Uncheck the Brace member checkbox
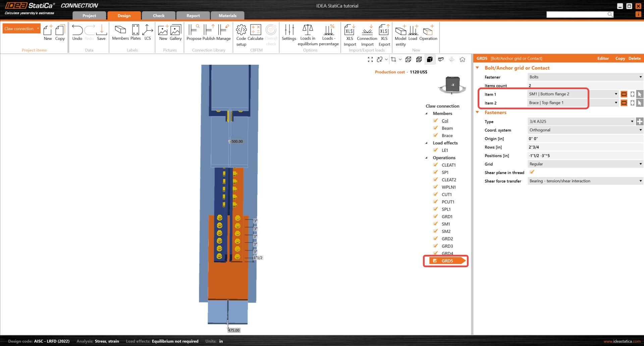Screen dimensions: 644x346 (x=435, y=135)
